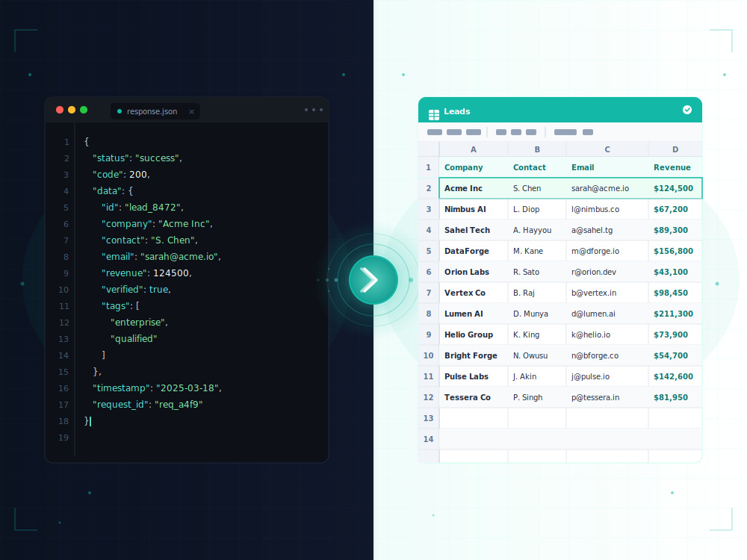Select column D header

[675, 149]
